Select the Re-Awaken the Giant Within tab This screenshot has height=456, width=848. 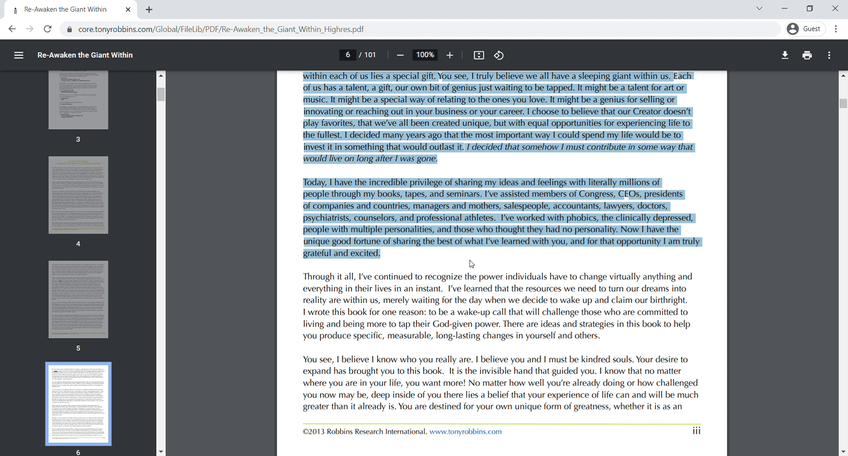[x=70, y=10]
